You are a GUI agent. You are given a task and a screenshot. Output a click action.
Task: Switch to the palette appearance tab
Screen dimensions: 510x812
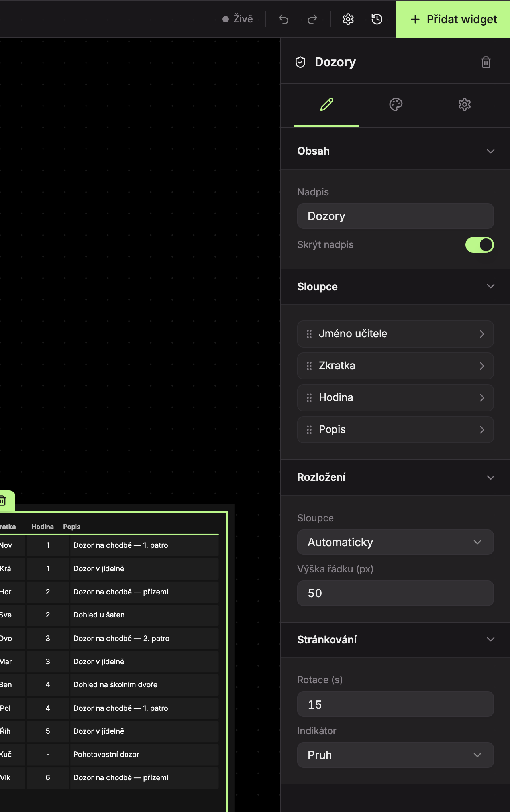(x=396, y=105)
